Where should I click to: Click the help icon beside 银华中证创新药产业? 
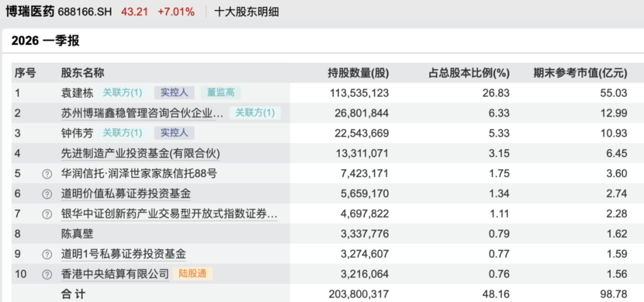tap(47, 214)
